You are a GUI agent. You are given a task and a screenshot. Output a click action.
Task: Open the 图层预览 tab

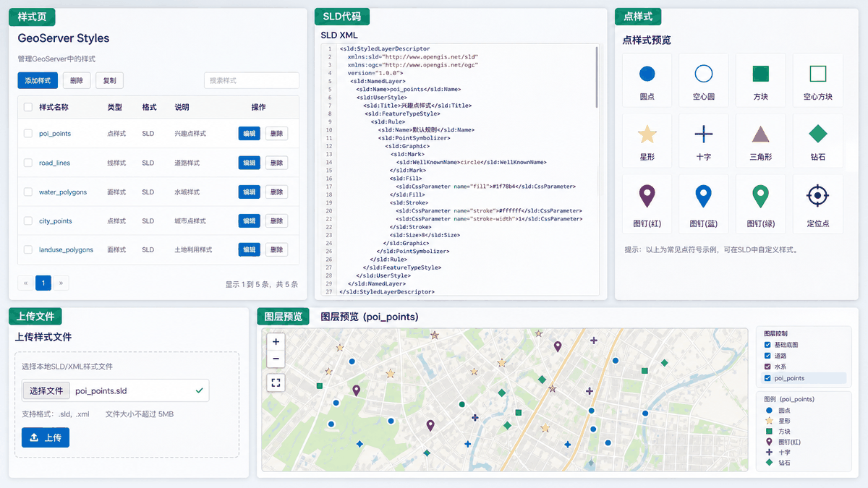point(283,316)
